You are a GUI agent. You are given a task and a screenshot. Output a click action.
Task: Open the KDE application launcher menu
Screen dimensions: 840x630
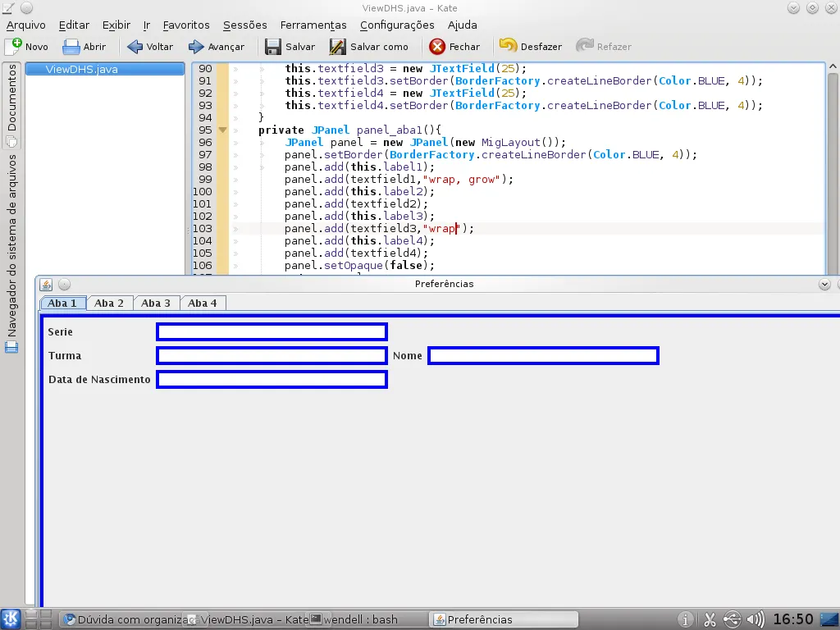[x=11, y=619]
